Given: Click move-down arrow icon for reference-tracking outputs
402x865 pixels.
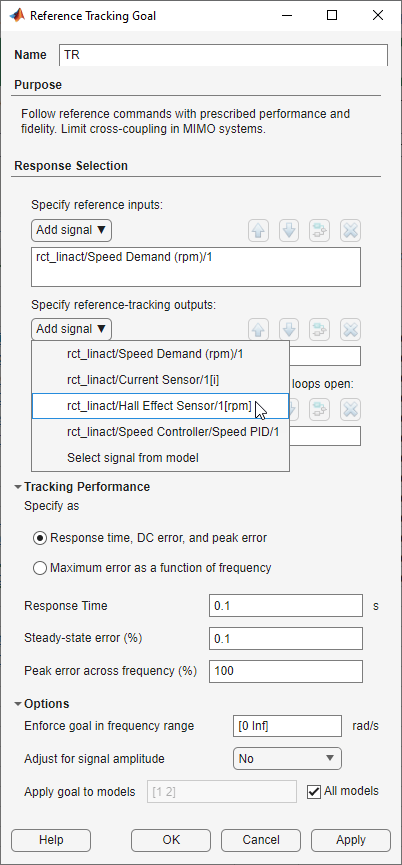Looking at the screenshot, I should point(289,330).
